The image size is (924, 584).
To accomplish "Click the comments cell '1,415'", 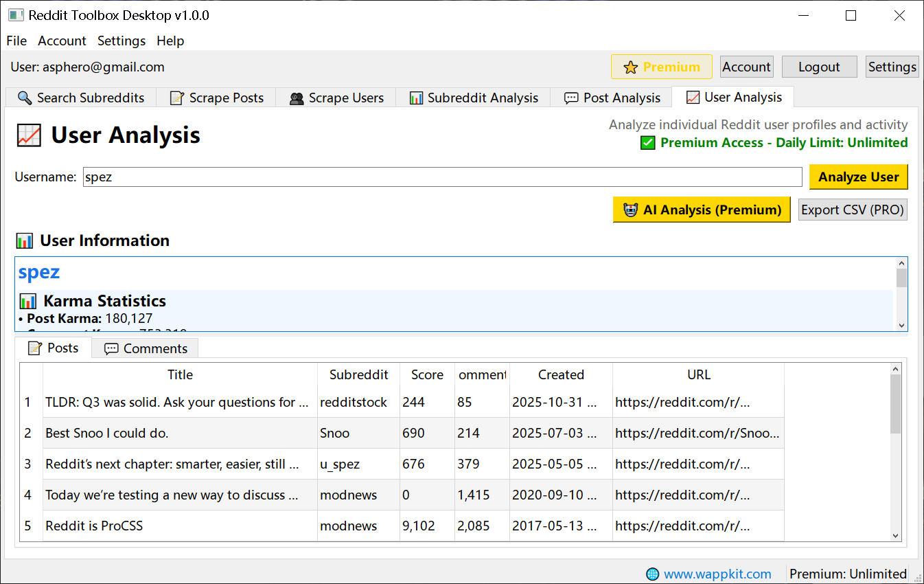I will 483,495.
